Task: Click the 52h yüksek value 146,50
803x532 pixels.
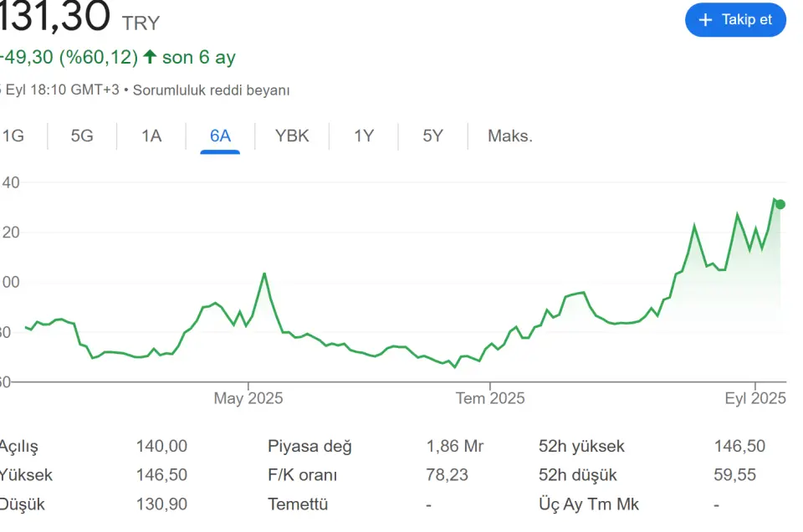Action: pos(739,446)
